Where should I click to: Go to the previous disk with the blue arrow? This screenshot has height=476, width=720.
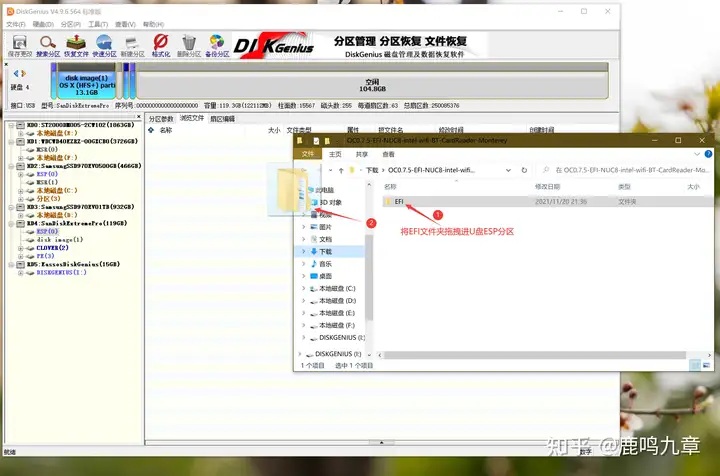(16, 73)
